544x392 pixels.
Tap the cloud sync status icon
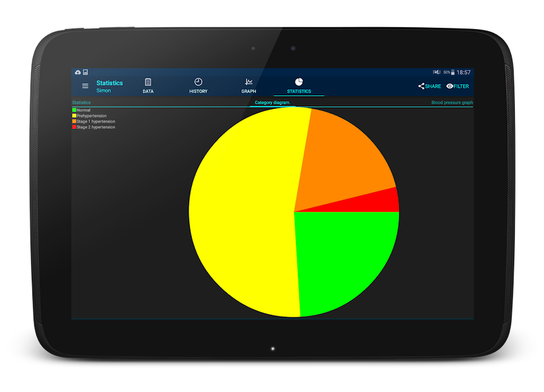pyautogui.click(x=78, y=72)
